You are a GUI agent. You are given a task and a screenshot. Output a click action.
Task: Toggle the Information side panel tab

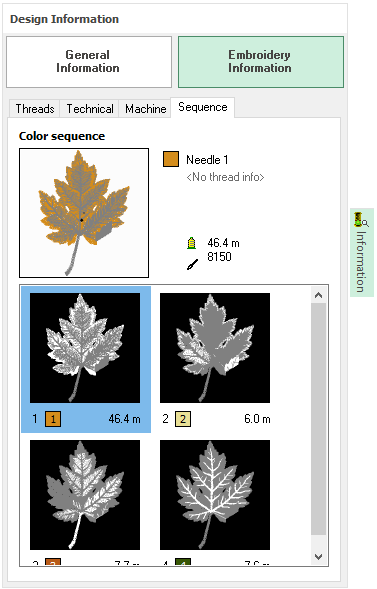point(362,252)
